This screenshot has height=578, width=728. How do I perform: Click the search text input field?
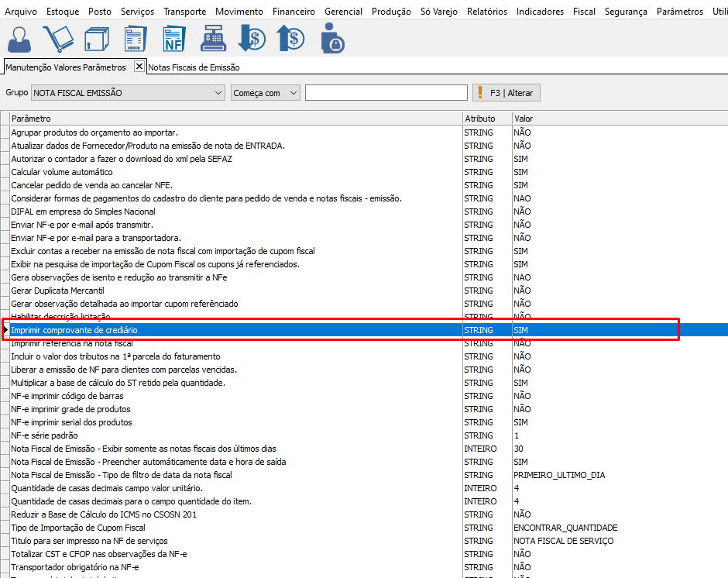point(386,93)
